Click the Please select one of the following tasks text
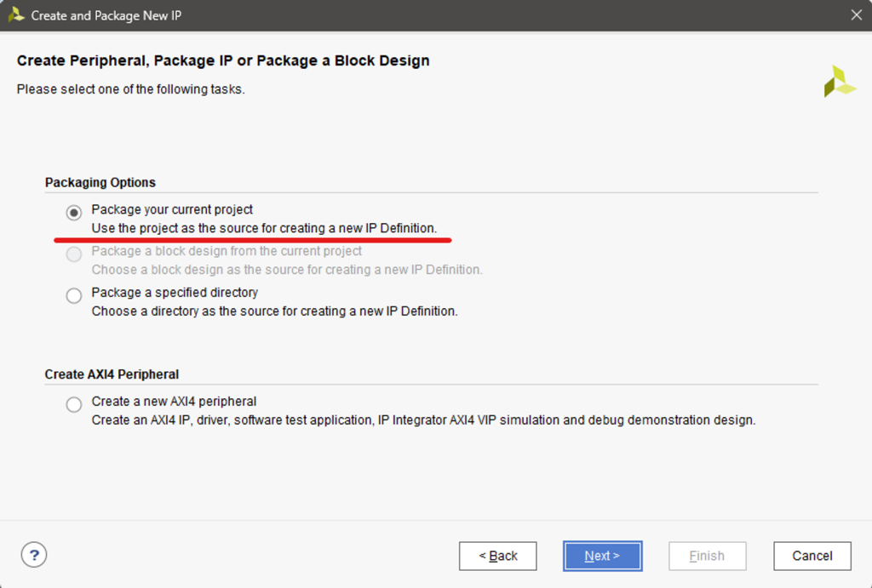 click(130, 89)
